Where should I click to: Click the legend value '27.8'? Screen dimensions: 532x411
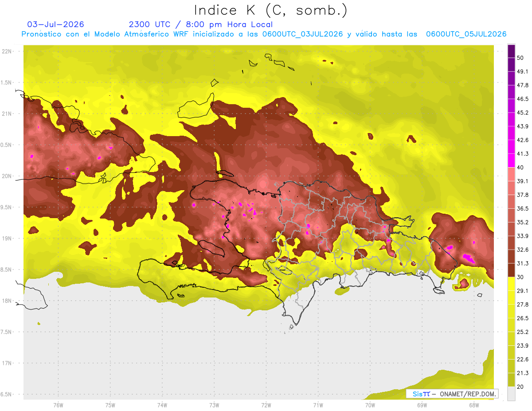pos(523,305)
